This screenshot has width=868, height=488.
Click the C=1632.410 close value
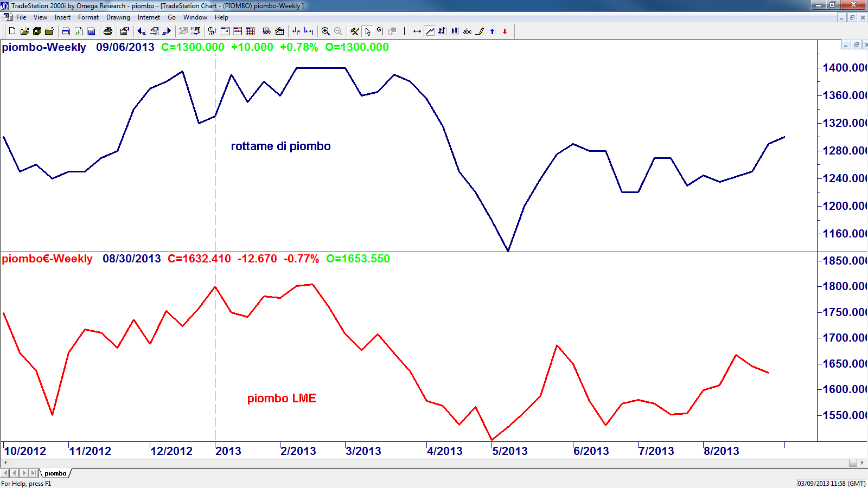tap(199, 259)
